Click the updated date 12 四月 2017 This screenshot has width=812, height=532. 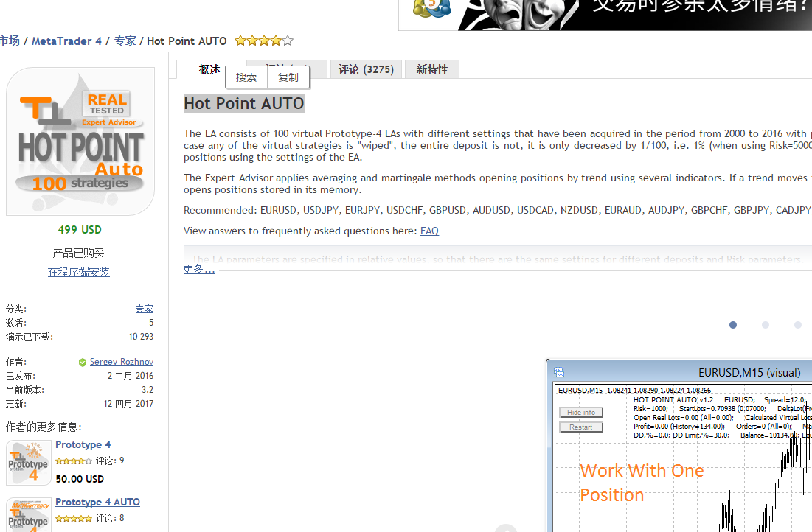tap(128, 404)
